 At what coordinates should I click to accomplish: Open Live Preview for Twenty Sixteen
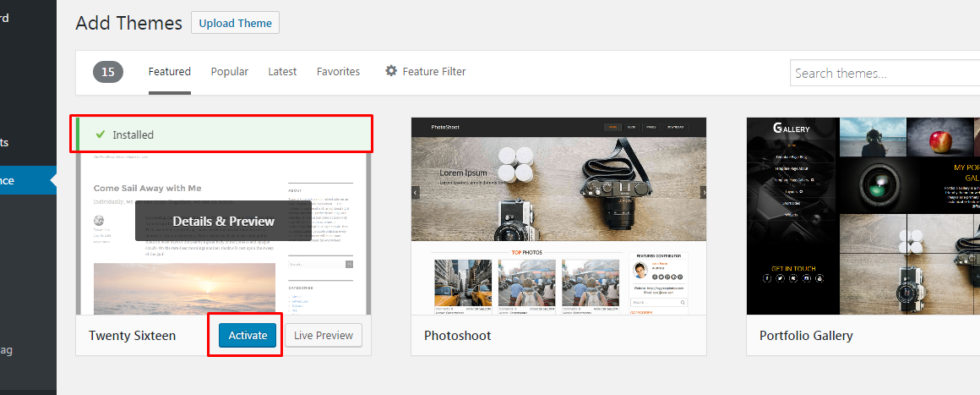coord(324,335)
